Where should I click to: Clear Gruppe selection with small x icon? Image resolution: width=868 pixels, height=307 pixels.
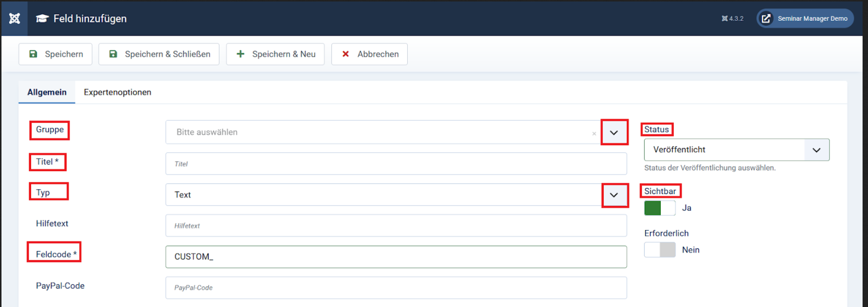[594, 134]
